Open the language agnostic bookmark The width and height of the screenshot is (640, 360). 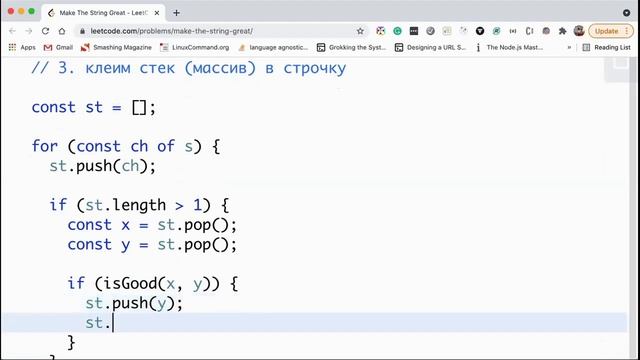tap(273, 47)
